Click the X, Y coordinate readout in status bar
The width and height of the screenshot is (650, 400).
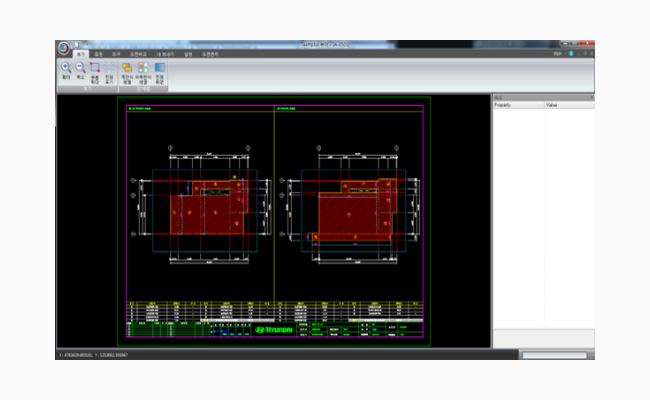[94, 355]
